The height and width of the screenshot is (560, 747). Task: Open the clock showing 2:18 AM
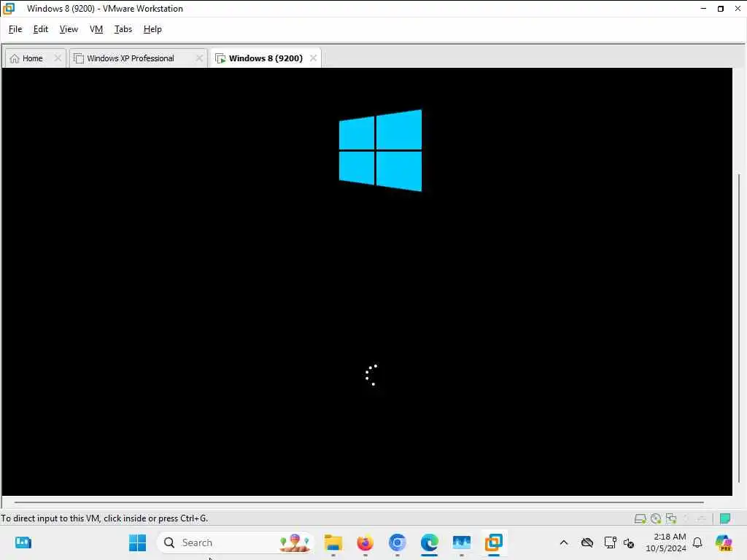[666, 542]
